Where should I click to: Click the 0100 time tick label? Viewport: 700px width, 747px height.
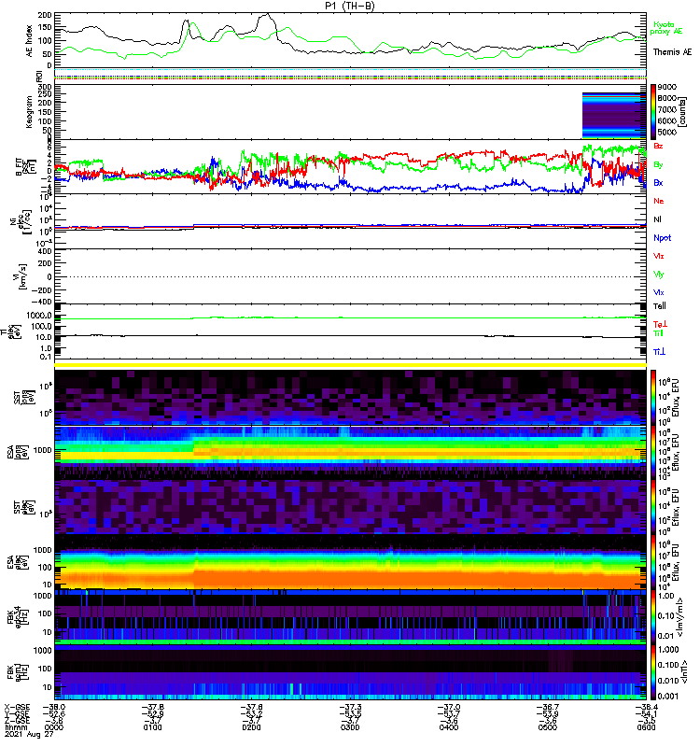click(x=152, y=727)
